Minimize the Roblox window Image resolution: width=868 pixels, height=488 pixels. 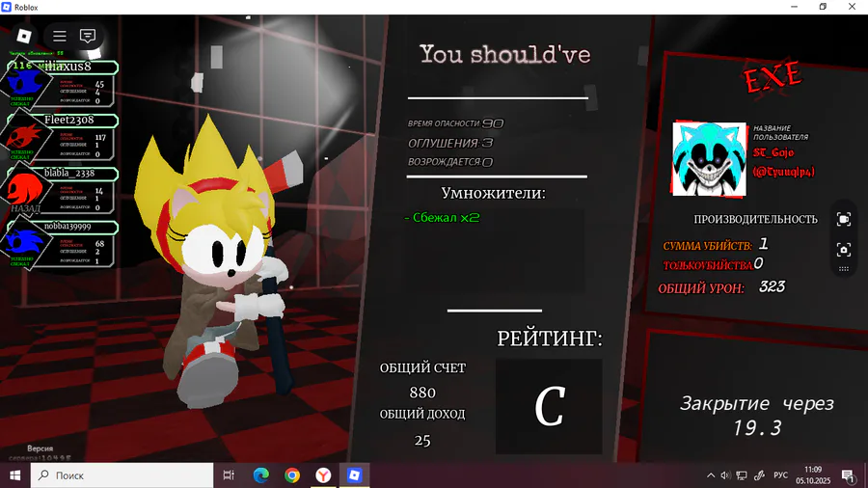point(795,7)
